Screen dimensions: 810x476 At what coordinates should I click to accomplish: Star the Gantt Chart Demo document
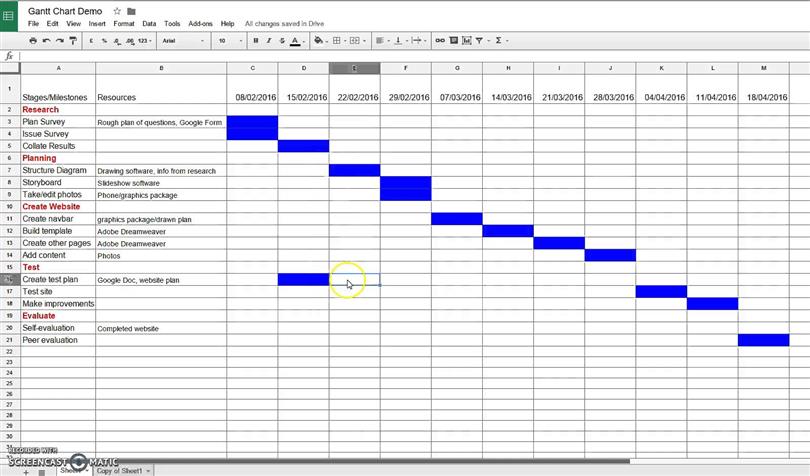coord(117,11)
